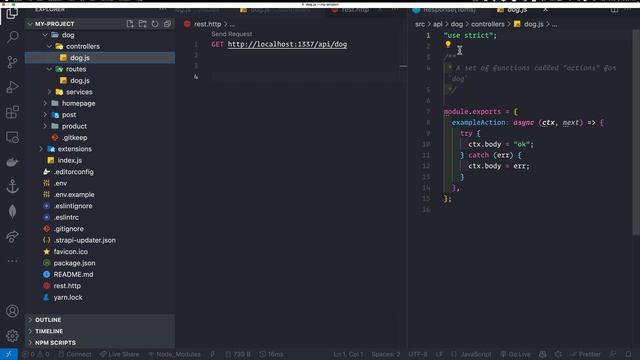Viewport: 640px width, 360px height.
Task: Open the localhost:1337/api/dog URL link
Action: pos(287,44)
